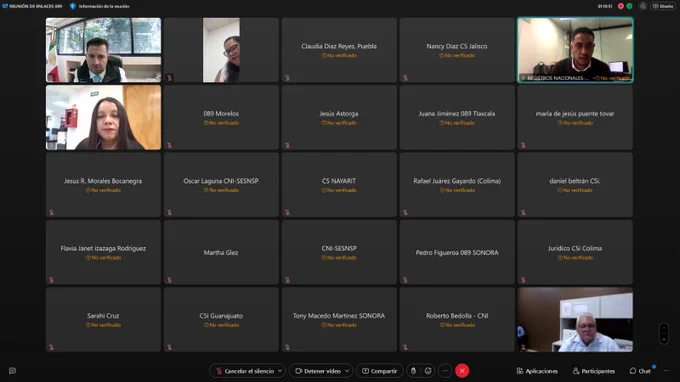Select the Rafael Juárez Gayardo (Colima) tile

click(457, 185)
